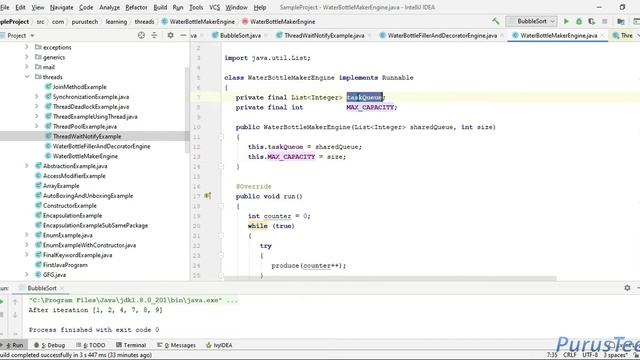Click the CRLF line separator in status bar
Image resolution: width=640 pixels, height=360 pixels.
[569, 355]
